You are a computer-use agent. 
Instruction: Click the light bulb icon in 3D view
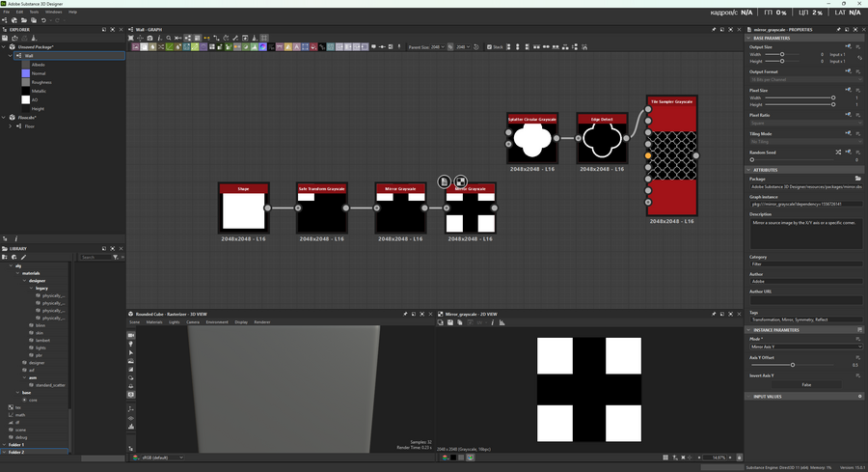[x=131, y=345]
